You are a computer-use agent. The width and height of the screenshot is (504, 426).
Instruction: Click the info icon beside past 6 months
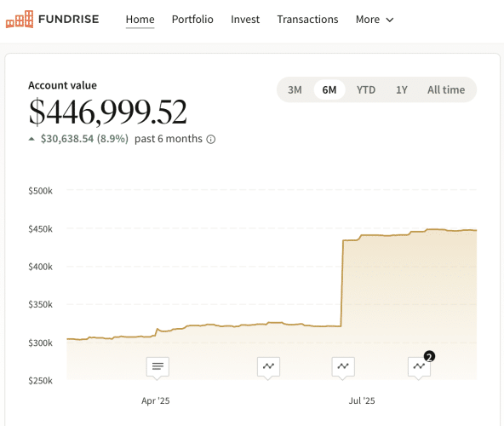(x=211, y=140)
